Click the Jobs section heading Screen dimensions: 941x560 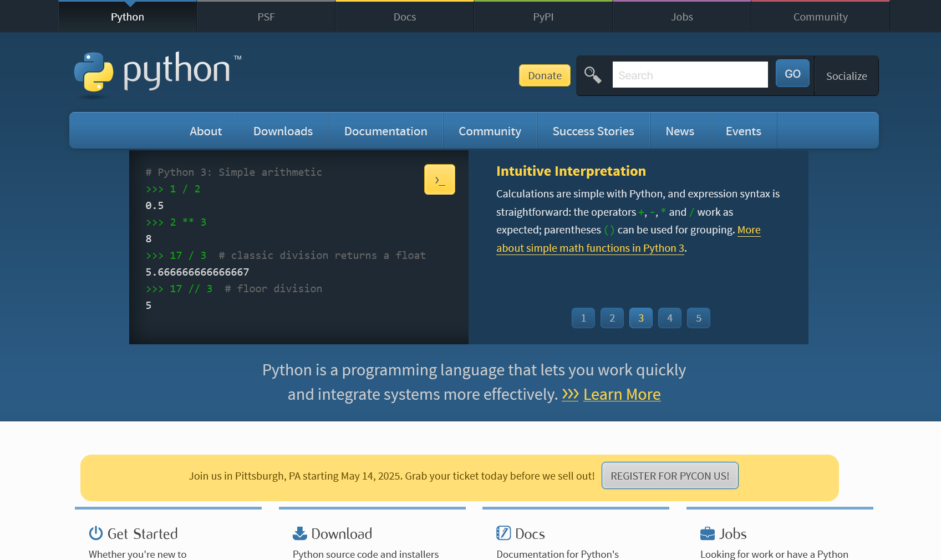[x=733, y=533]
